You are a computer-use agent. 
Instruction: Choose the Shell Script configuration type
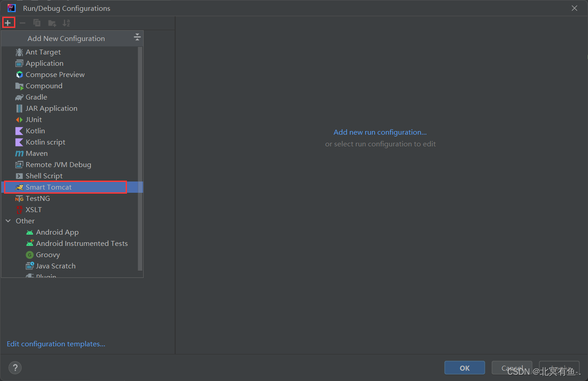tap(72, 176)
